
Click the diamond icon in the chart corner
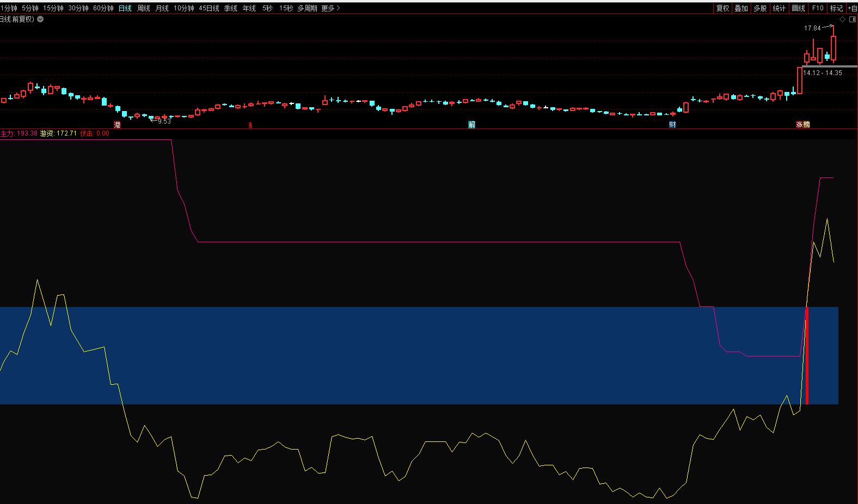842,19
